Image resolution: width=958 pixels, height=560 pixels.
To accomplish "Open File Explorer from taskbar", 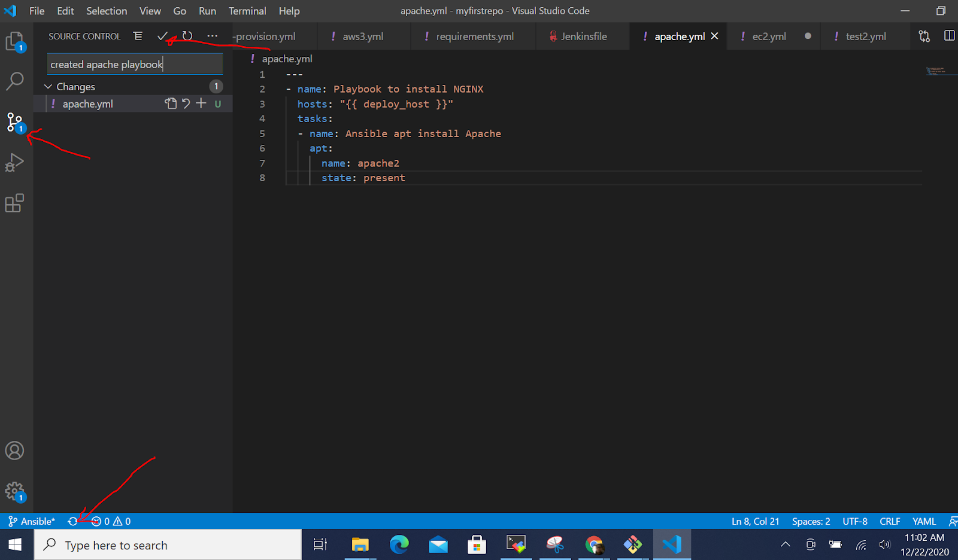I will click(x=360, y=544).
